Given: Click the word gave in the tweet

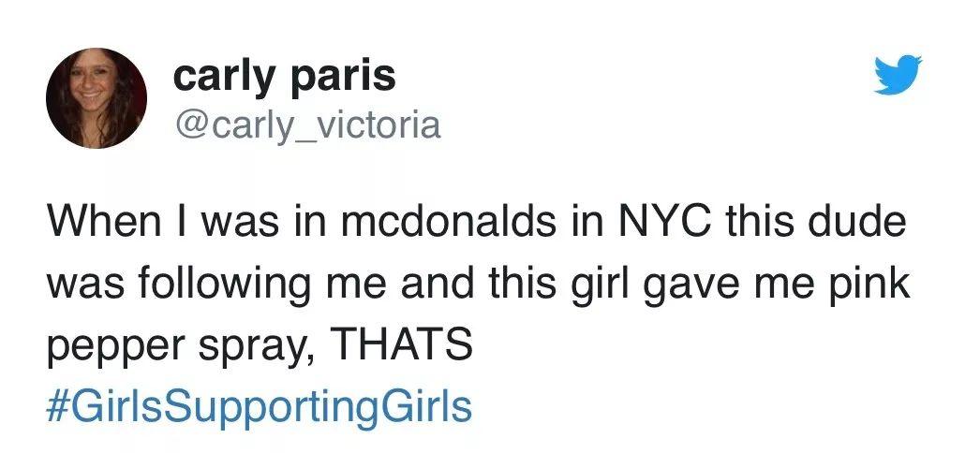Looking at the screenshot, I should point(706,286).
